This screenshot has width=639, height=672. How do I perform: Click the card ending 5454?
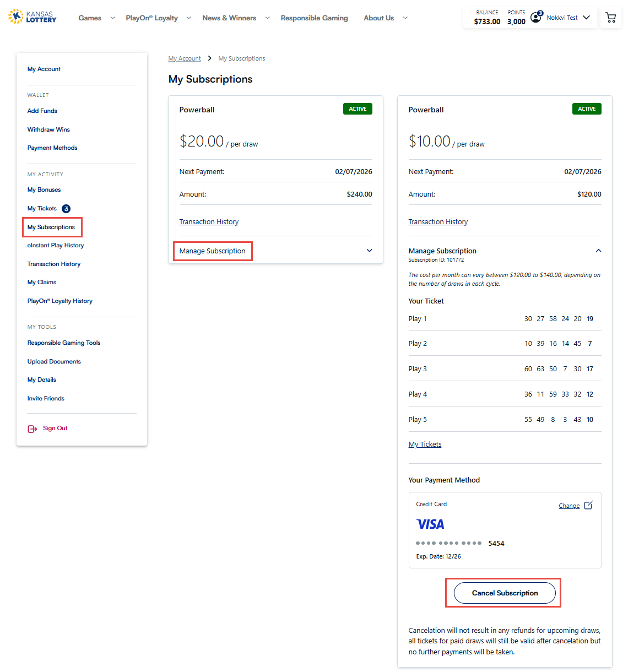click(460, 543)
